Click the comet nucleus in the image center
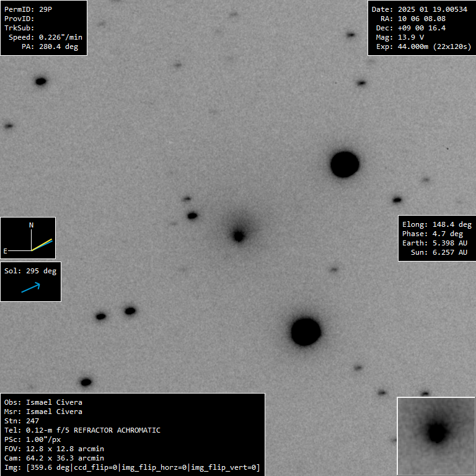476x476 pixels. 239,236
